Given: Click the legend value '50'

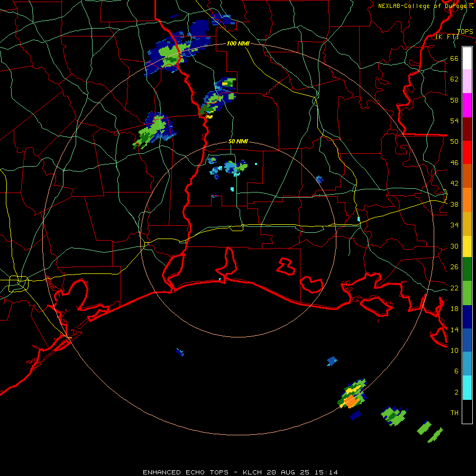Looking at the screenshot, I should coord(454,141).
